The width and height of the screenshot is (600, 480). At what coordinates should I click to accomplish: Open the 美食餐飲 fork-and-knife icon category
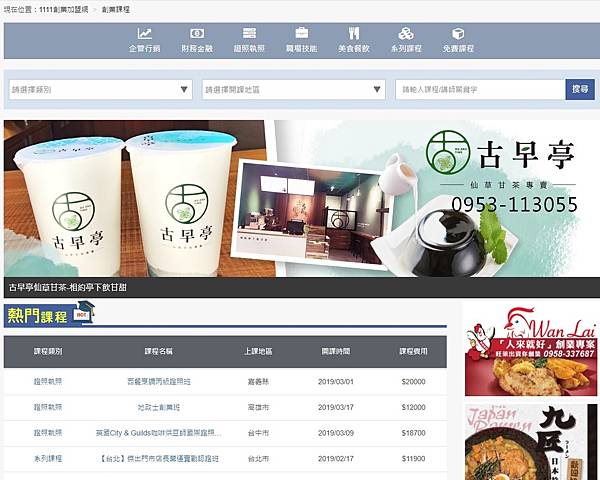(x=354, y=40)
